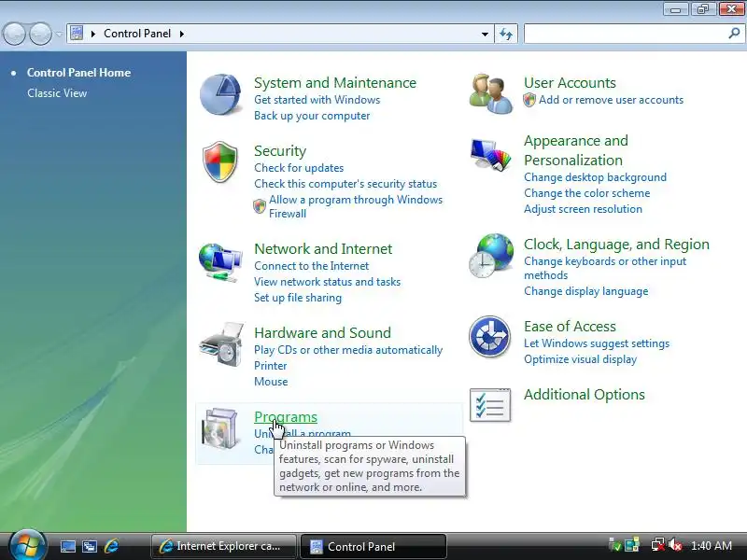747x560 pixels.
Task: Click the Back navigation arrow button
Action: [x=14, y=34]
